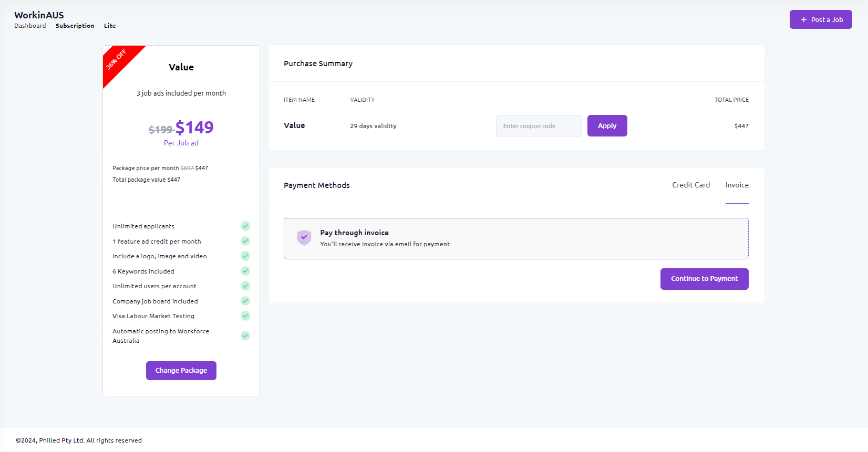Open the Subscription breadcrumb link
Image resolution: width=868 pixels, height=452 pixels.
(75, 26)
